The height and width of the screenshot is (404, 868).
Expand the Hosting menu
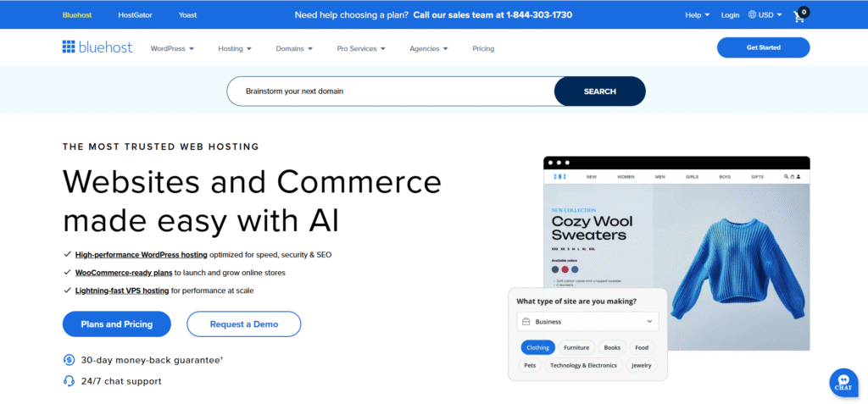(x=235, y=49)
